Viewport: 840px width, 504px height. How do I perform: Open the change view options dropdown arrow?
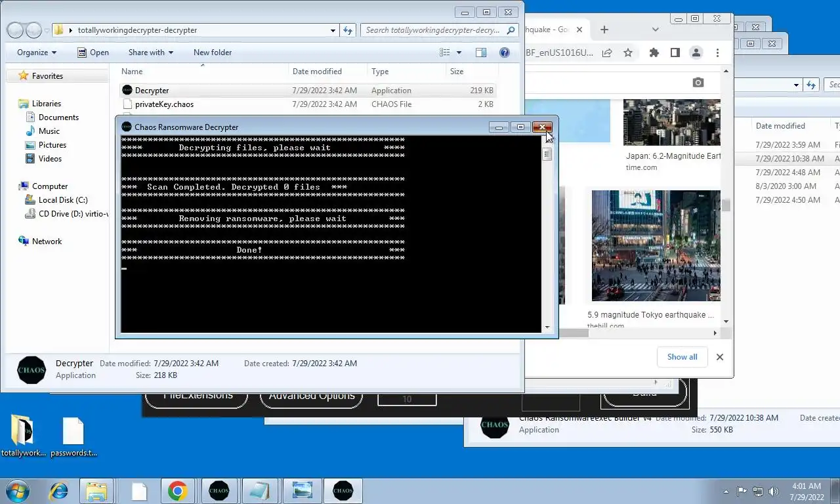(459, 52)
